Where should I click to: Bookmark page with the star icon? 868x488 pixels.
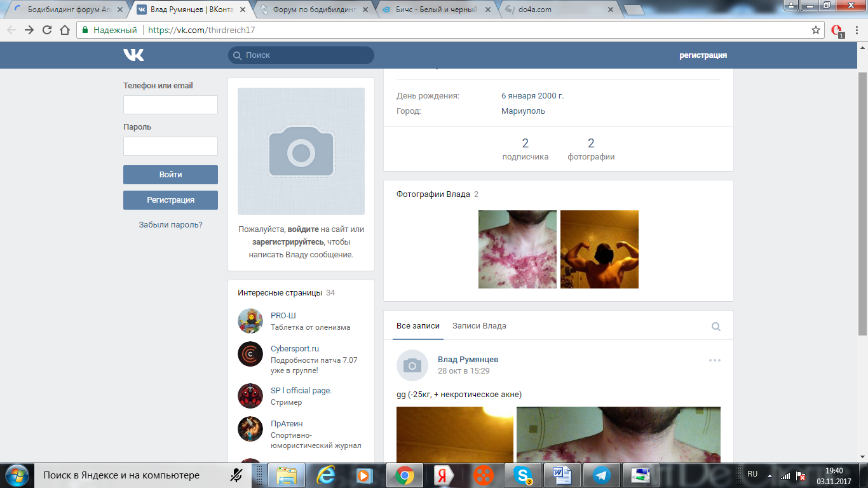pos(816,30)
